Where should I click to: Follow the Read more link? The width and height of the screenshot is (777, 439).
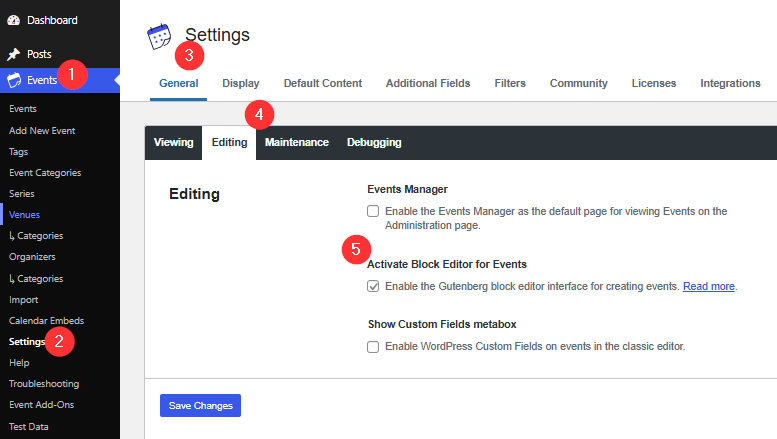coord(709,286)
